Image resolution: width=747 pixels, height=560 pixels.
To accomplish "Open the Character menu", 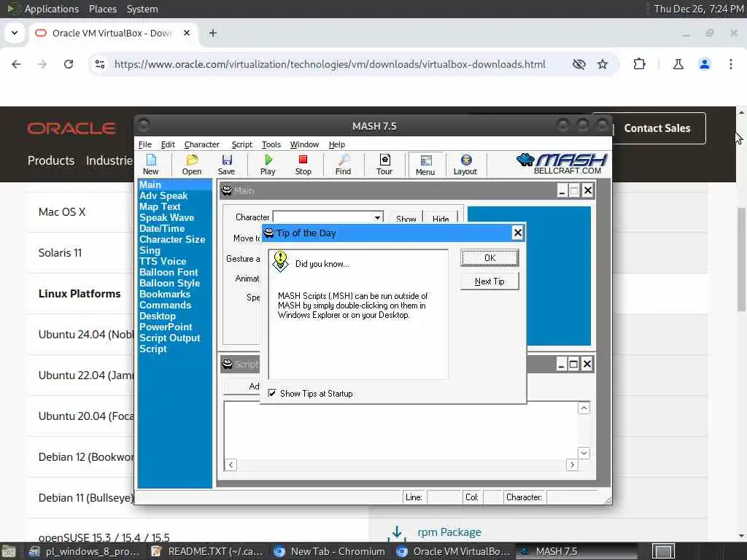I will pyautogui.click(x=202, y=144).
